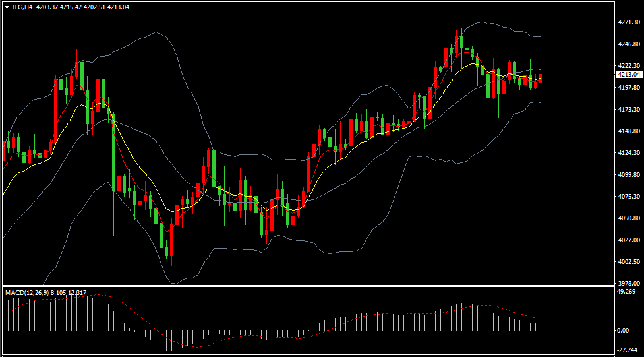Click the 4271.30 price axis label
Image resolution: width=644 pixels, height=357 pixels.
[629, 22]
